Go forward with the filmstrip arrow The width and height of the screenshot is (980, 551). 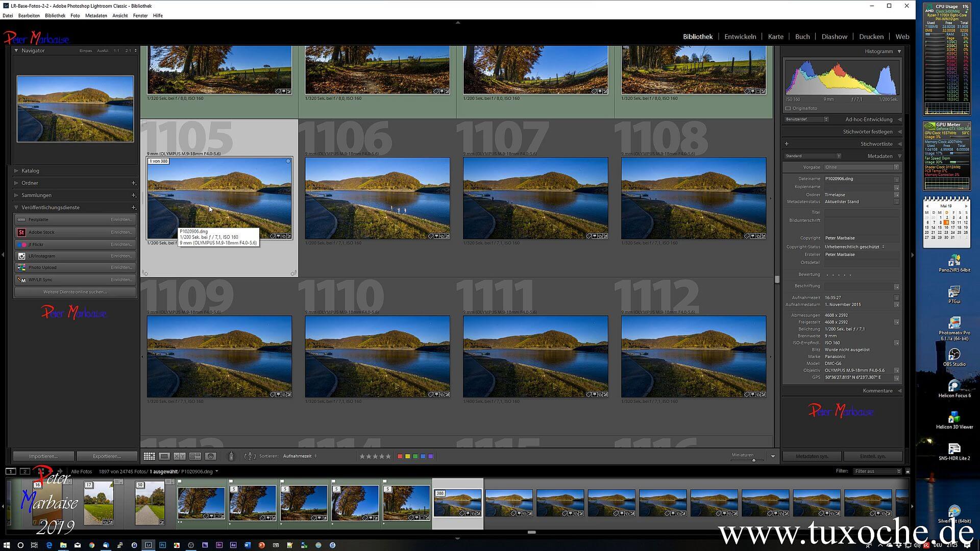coord(60,471)
